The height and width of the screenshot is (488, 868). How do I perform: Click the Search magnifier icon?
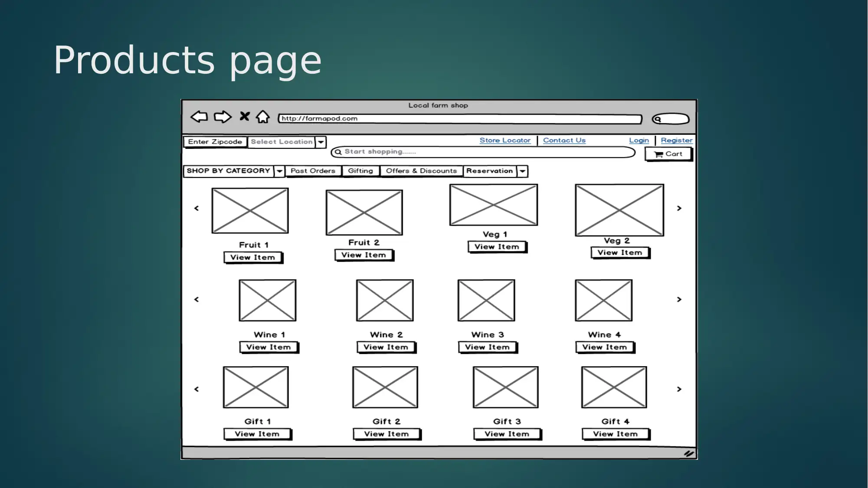coord(337,151)
